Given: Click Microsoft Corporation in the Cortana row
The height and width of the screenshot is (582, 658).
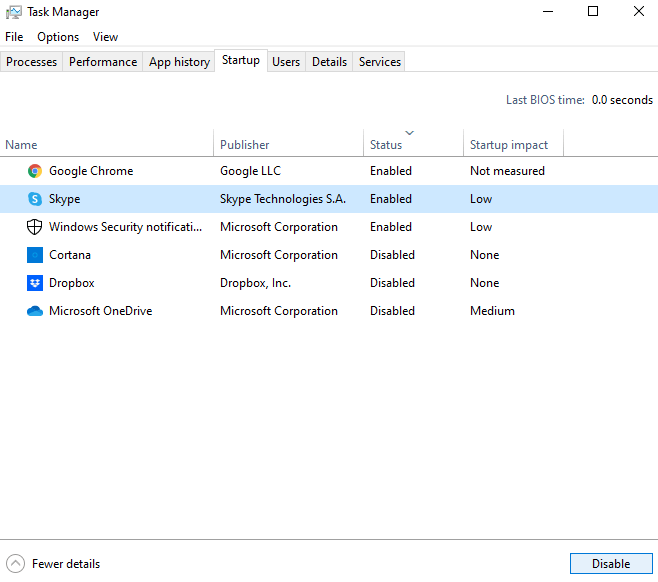Looking at the screenshot, I should (x=279, y=255).
